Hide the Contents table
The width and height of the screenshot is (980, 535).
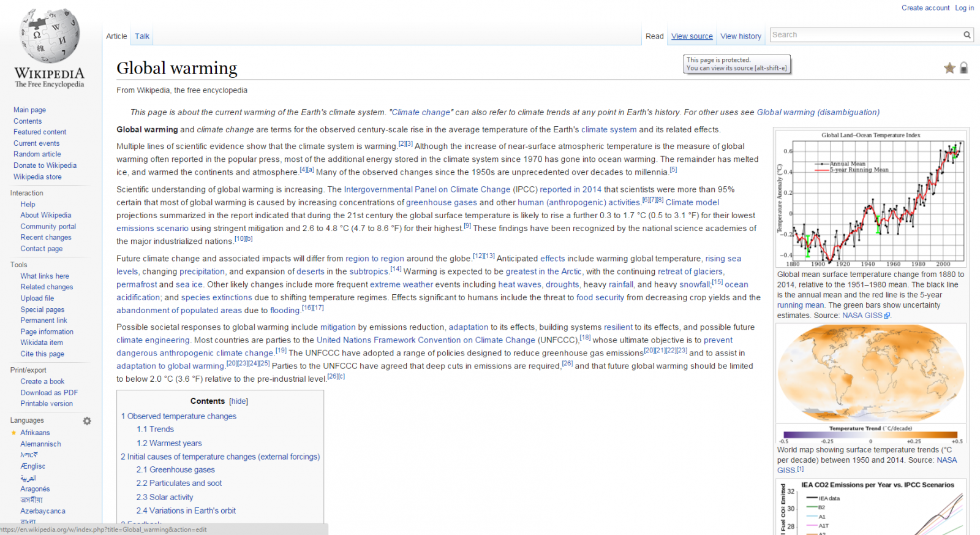pyautogui.click(x=239, y=401)
